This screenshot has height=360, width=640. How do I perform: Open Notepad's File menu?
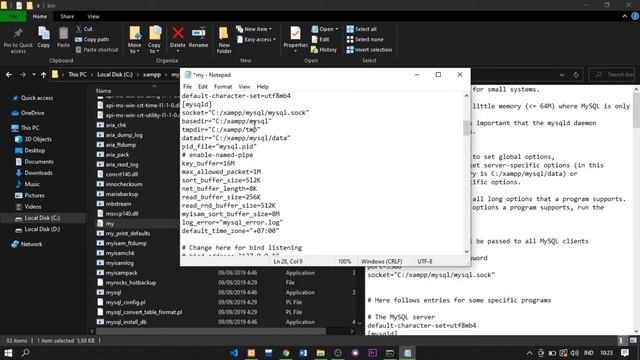(187, 87)
